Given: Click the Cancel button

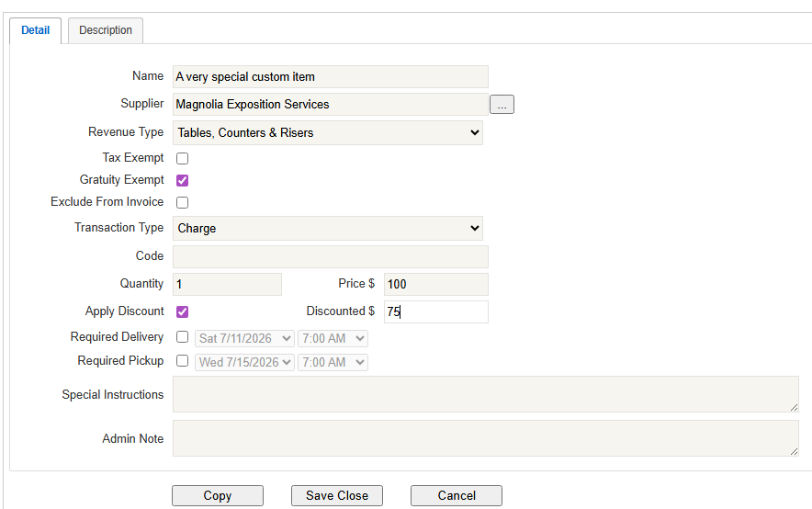Looking at the screenshot, I should tap(457, 495).
